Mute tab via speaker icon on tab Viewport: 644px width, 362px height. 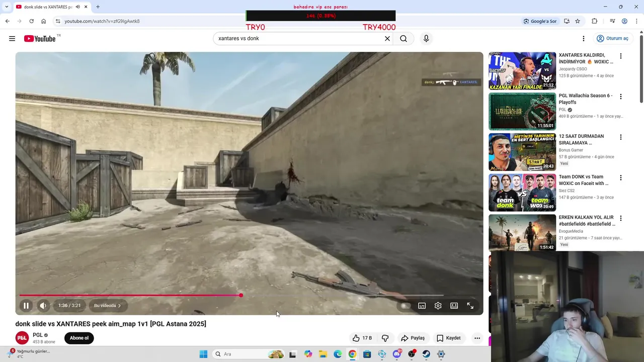pos(78,7)
